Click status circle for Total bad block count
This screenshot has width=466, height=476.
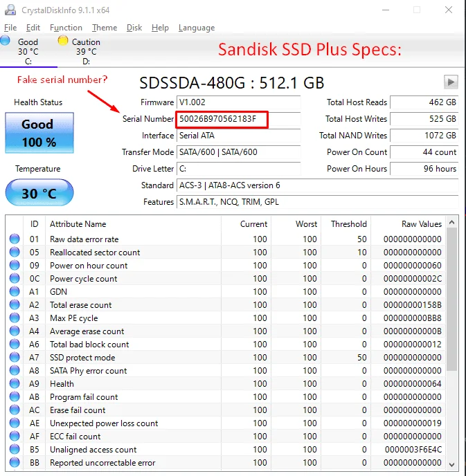[x=15, y=344]
